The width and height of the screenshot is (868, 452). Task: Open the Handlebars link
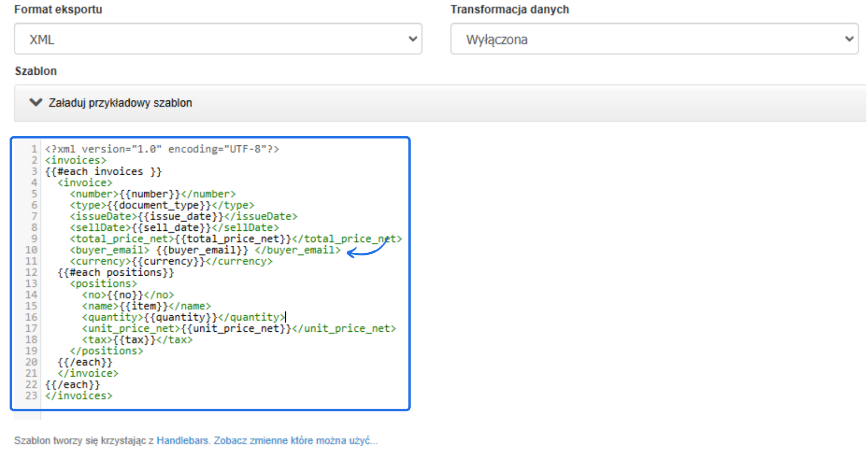(182, 441)
